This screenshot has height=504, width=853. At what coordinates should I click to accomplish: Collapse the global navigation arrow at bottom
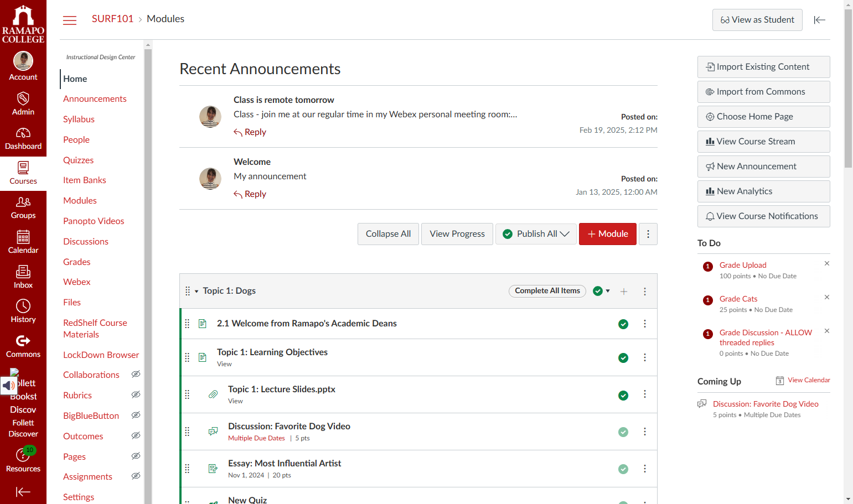coord(23,492)
